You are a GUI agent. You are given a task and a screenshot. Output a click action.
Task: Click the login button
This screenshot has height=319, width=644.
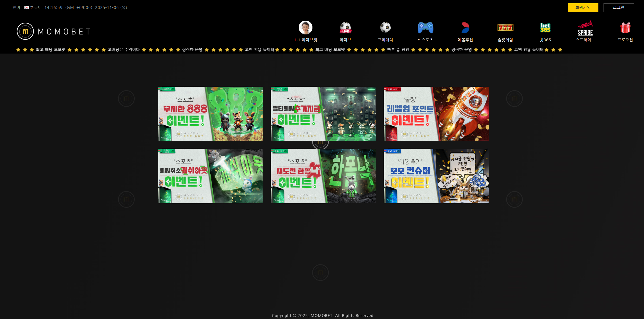coord(619,8)
